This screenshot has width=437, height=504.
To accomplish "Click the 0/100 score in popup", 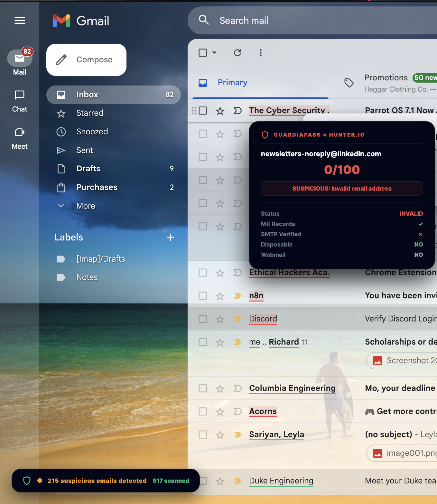I will (342, 170).
